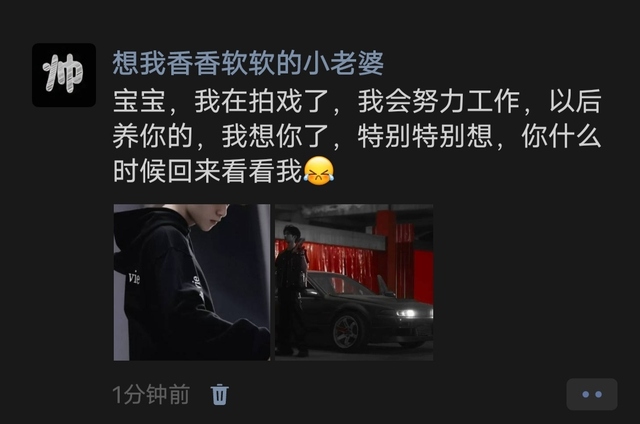Tap the vie lettering on the hoodie sleeve

coord(134,278)
